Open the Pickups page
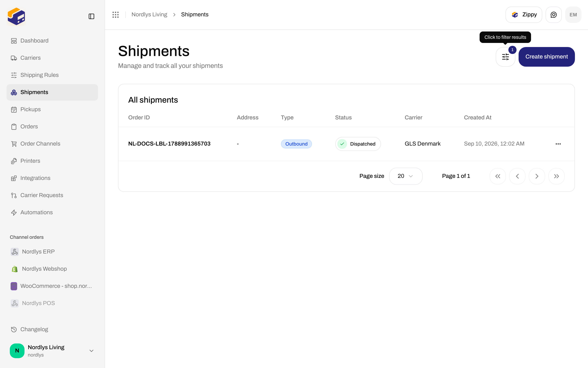This screenshot has width=588, height=368. 52,109
